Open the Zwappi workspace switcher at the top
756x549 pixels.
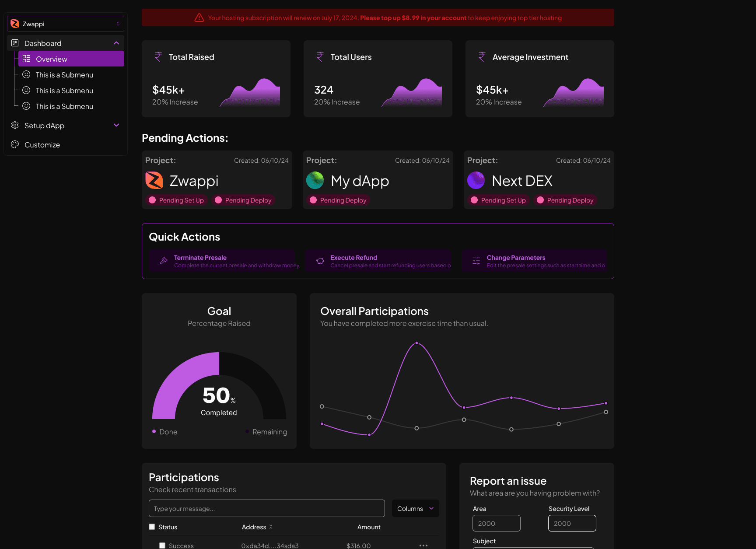118,24
